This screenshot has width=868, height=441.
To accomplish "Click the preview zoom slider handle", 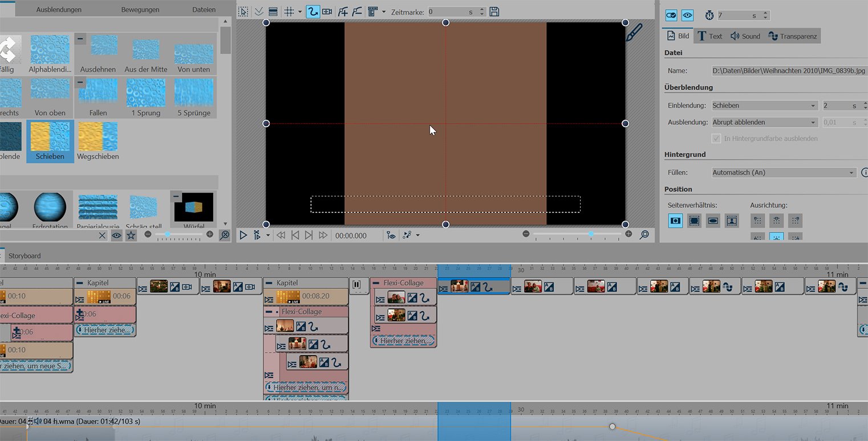I will (x=591, y=234).
